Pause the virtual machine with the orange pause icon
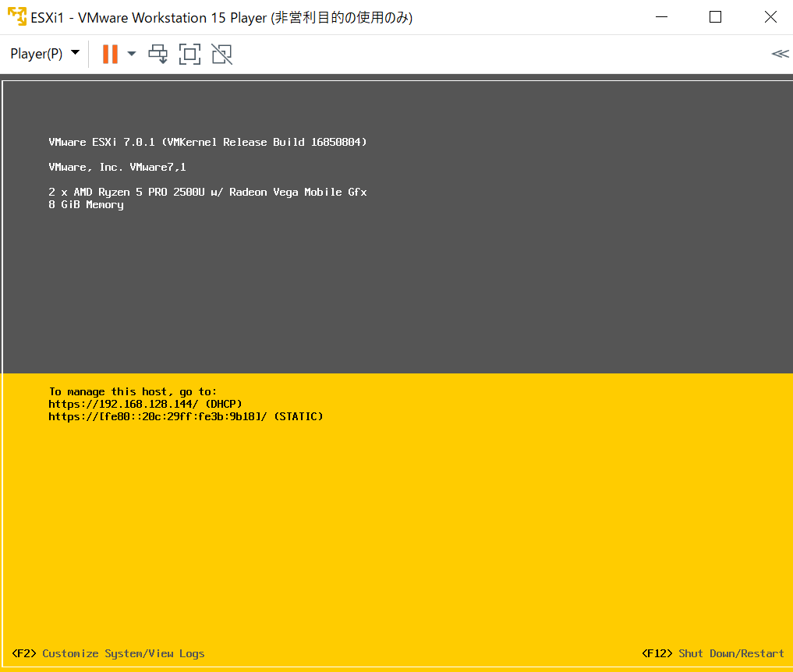793x672 pixels. 110,54
